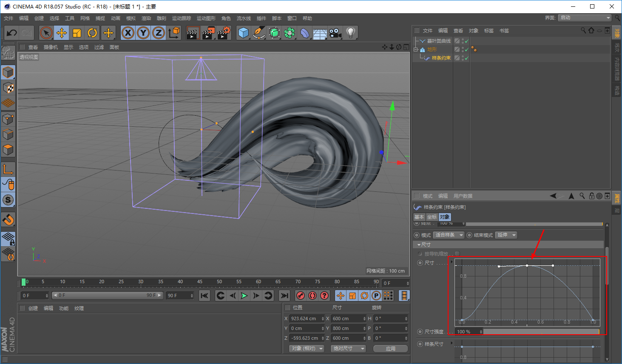622x364 pixels.
Task: Toggle autokeying icon
Action: point(312,296)
